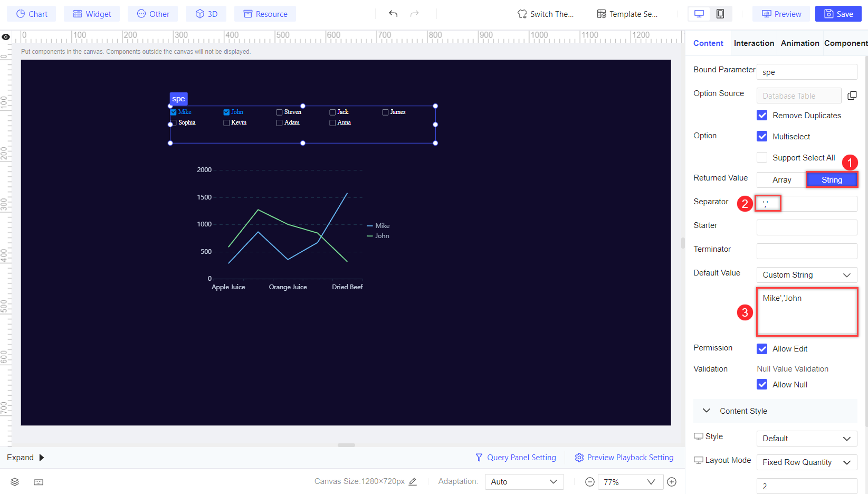Open the layers icon at bottom left
This screenshot has width=868, height=494.
15,482
